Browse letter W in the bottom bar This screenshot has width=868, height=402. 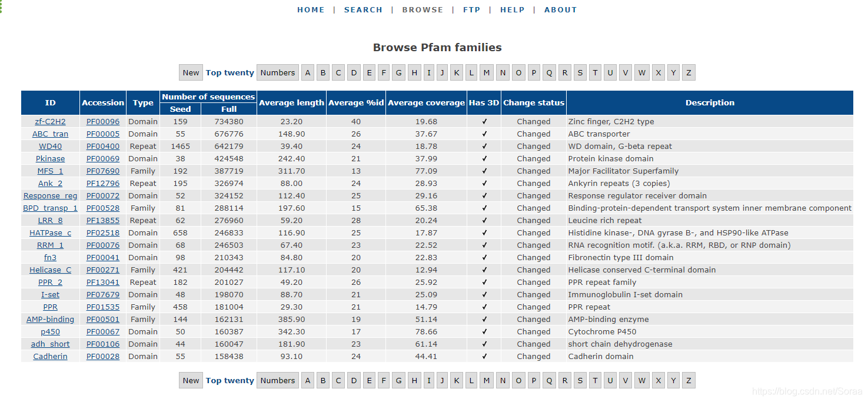point(642,380)
